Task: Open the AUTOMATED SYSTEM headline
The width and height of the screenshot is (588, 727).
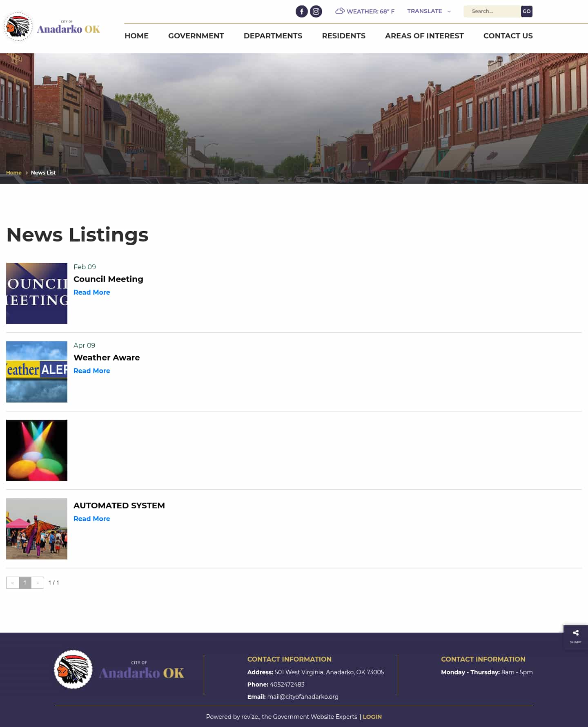Action: [119, 506]
